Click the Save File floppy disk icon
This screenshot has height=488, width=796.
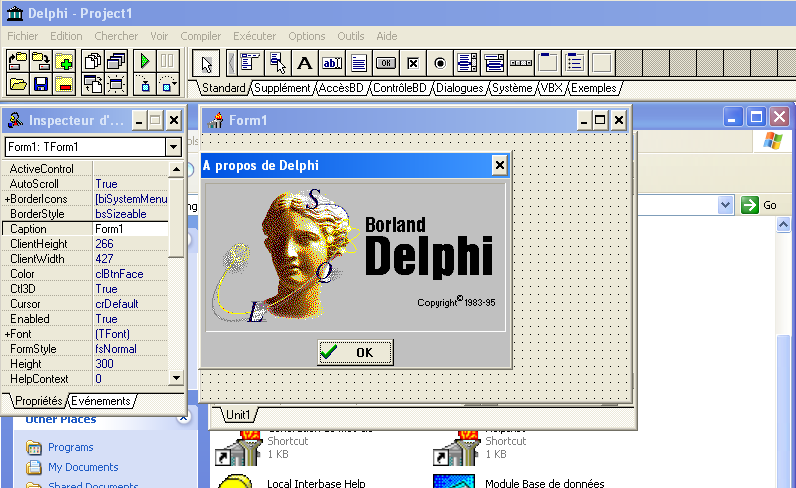point(41,84)
